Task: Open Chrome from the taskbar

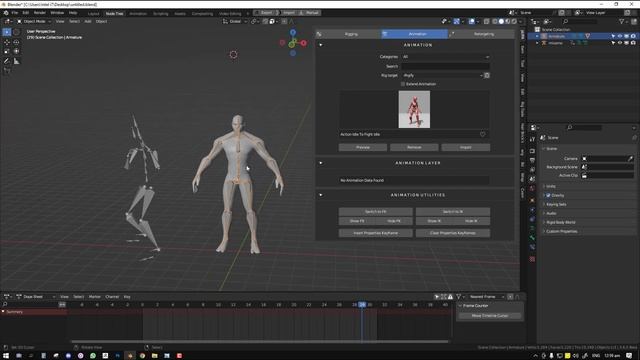Action: [142, 356]
